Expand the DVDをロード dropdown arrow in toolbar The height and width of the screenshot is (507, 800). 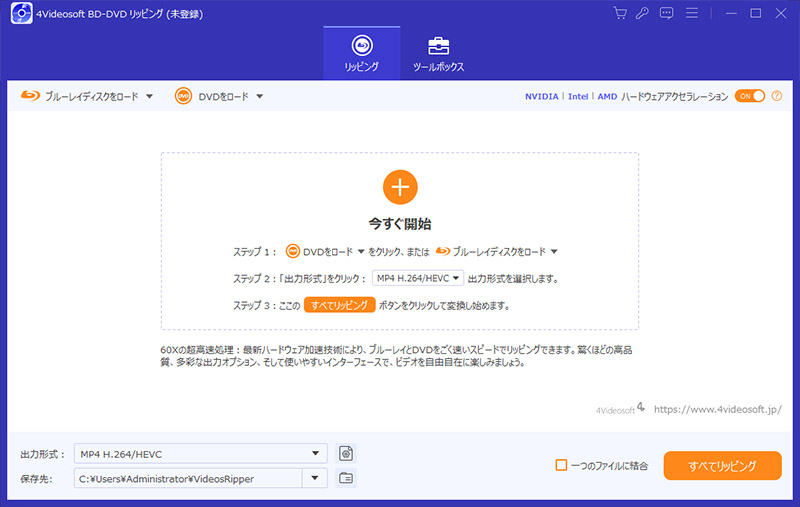[x=259, y=96]
